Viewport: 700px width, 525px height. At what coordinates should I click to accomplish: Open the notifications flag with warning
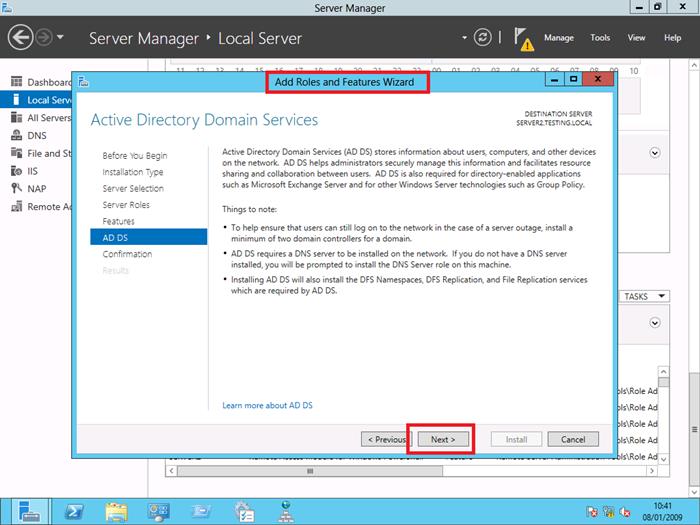[523, 39]
